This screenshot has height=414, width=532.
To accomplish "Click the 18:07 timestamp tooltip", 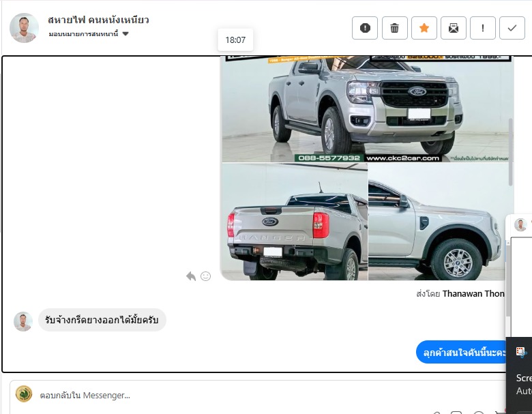I will click(x=235, y=40).
